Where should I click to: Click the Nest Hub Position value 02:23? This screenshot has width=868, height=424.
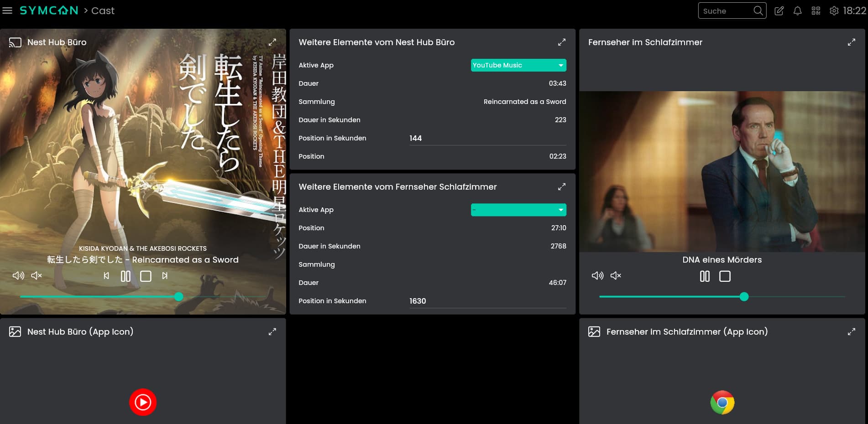tap(558, 156)
